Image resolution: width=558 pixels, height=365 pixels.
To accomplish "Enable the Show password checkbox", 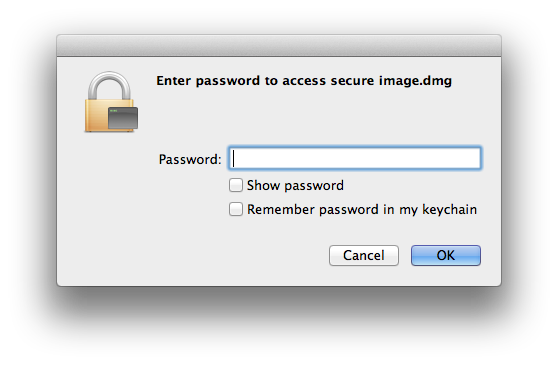I will coord(236,185).
